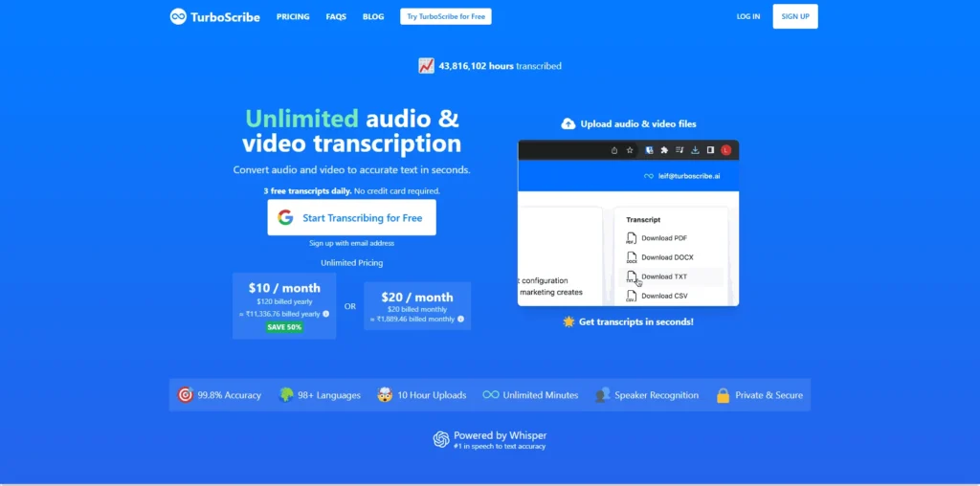Click Download CSV in the preview
The image size is (980, 486).
664,297
